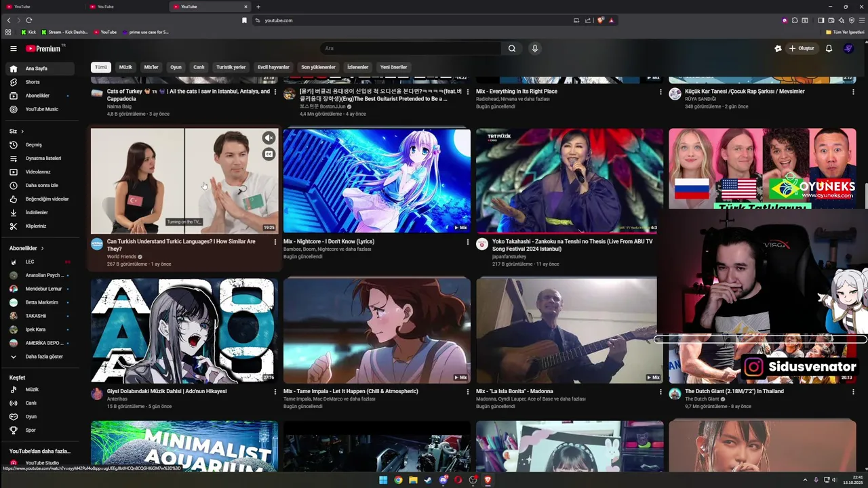Expand Daha fazla göster subscriptions list
The image size is (868, 488).
[x=39, y=357]
